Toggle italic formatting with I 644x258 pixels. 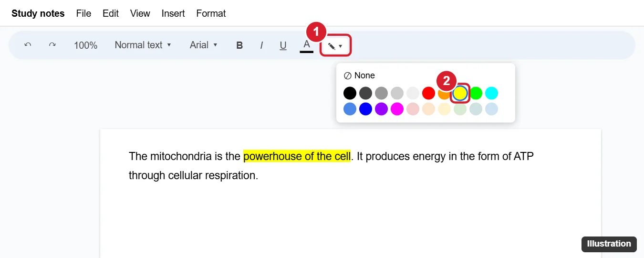(x=261, y=45)
